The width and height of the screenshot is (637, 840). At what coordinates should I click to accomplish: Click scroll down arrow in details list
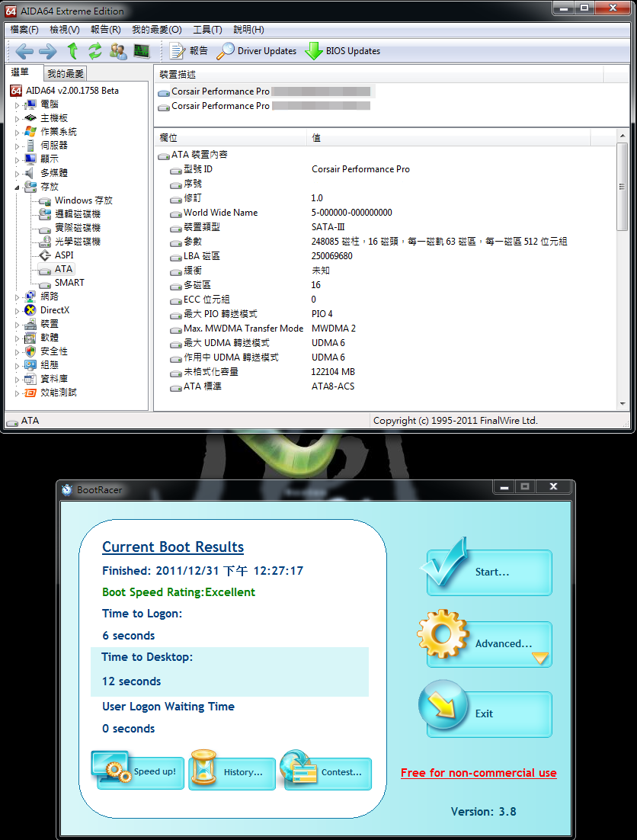click(622, 404)
